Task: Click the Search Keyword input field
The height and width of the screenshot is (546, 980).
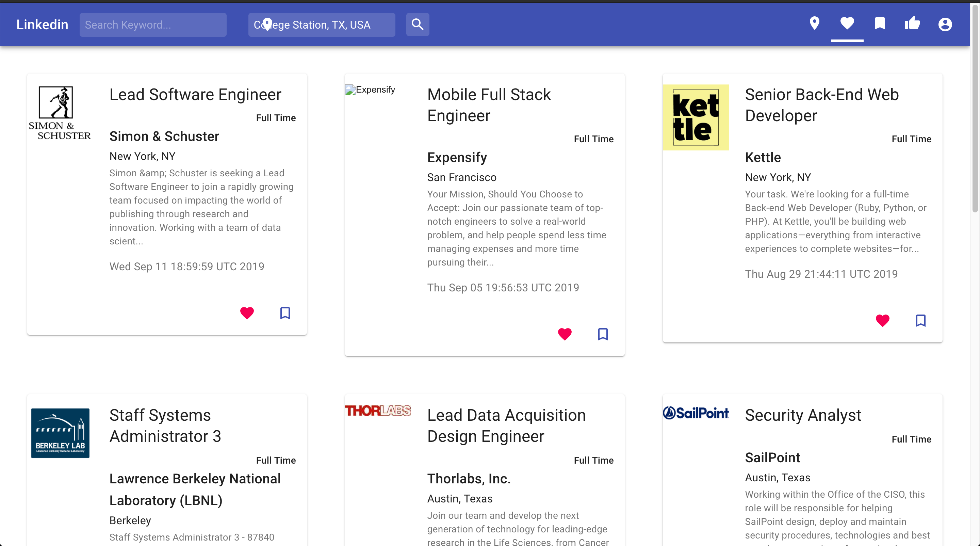Action: pos(152,25)
